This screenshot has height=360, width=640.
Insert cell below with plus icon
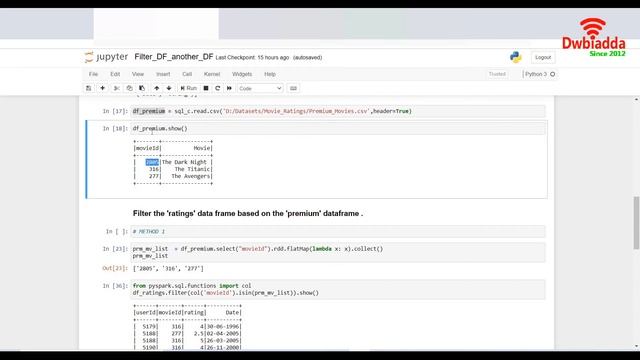(x=102, y=88)
